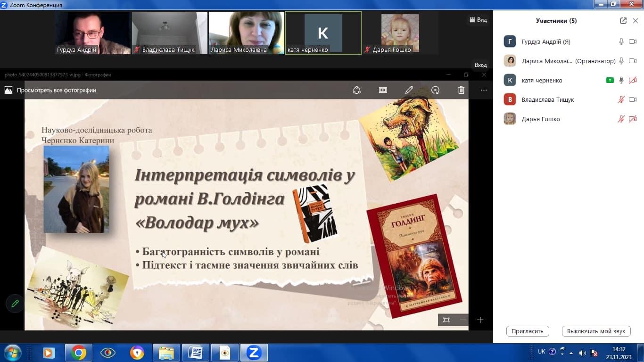This screenshot has width=644, height=362.
Task: Select participant row 'катя черненко'
Action: 569,80
